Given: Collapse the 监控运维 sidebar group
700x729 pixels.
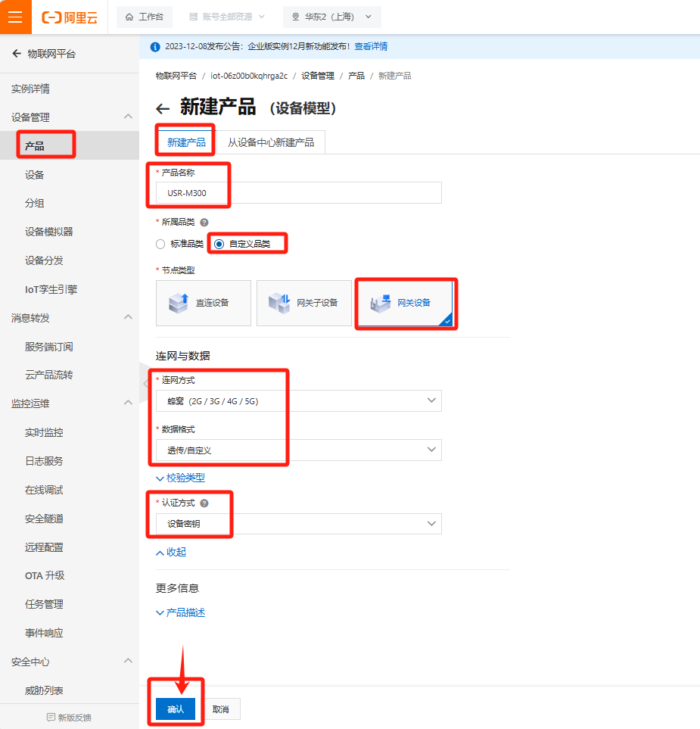Looking at the screenshot, I should (128, 403).
